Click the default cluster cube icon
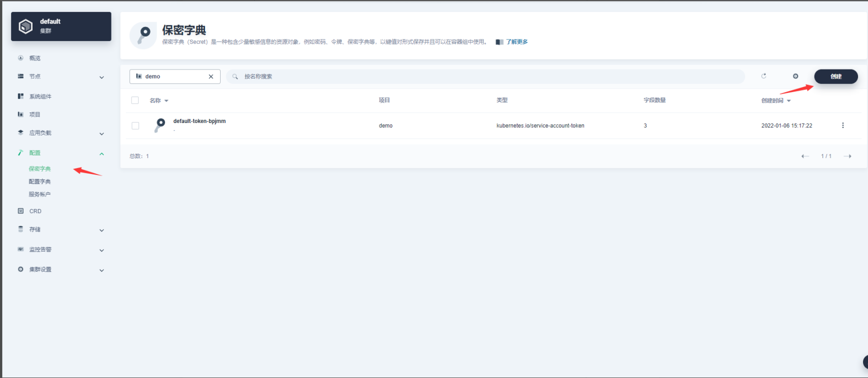Screen dimensions: 868x378 (x=26, y=26)
